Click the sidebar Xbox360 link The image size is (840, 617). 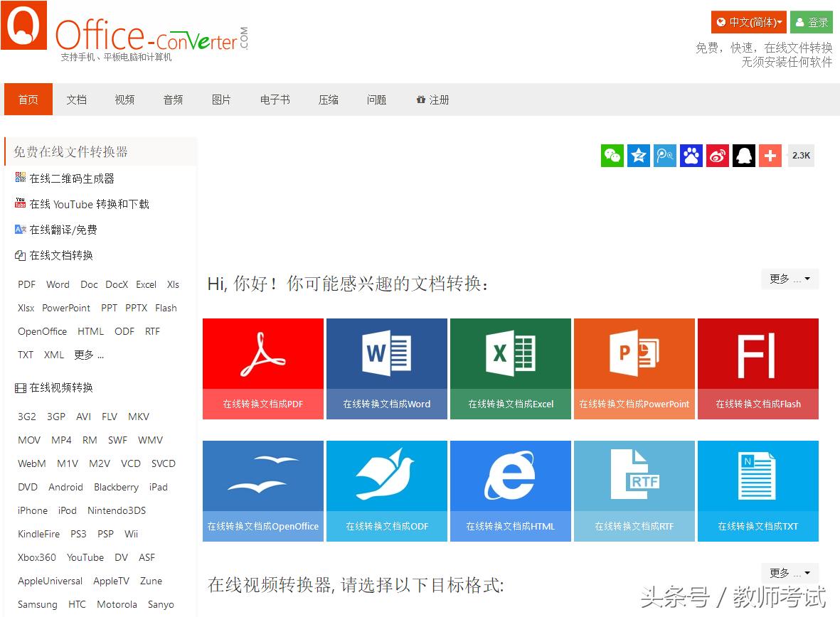[37, 557]
